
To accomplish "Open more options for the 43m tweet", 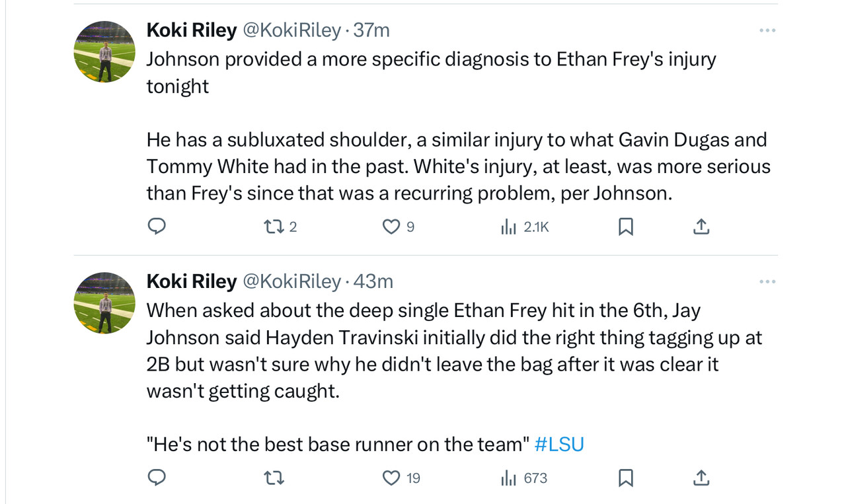I will pyautogui.click(x=767, y=282).
